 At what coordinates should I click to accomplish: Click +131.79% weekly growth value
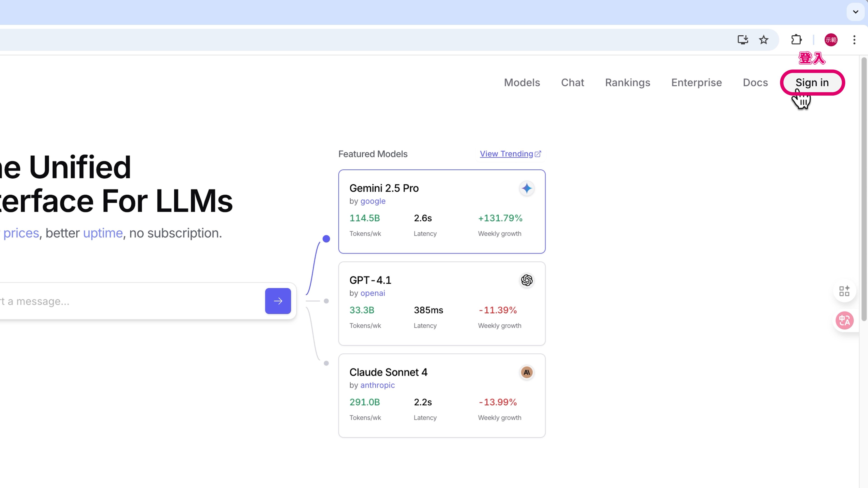500,218
